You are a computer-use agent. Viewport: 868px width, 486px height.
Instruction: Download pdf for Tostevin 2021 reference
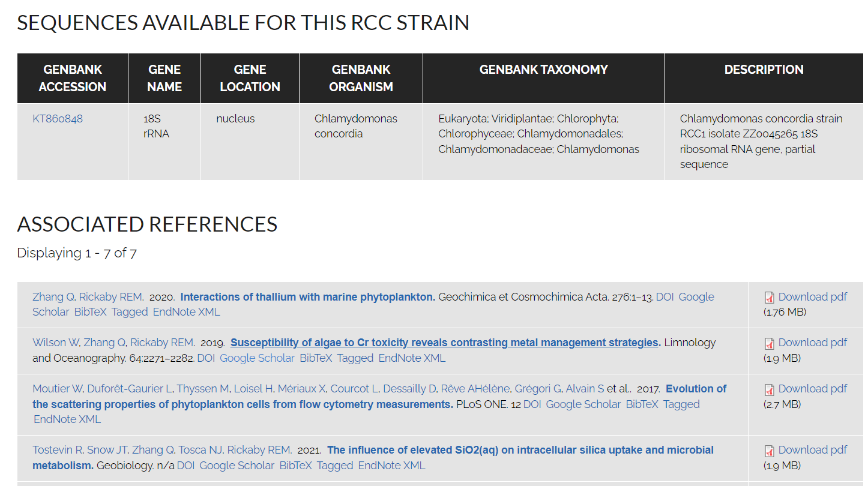(x=812, y=450)
